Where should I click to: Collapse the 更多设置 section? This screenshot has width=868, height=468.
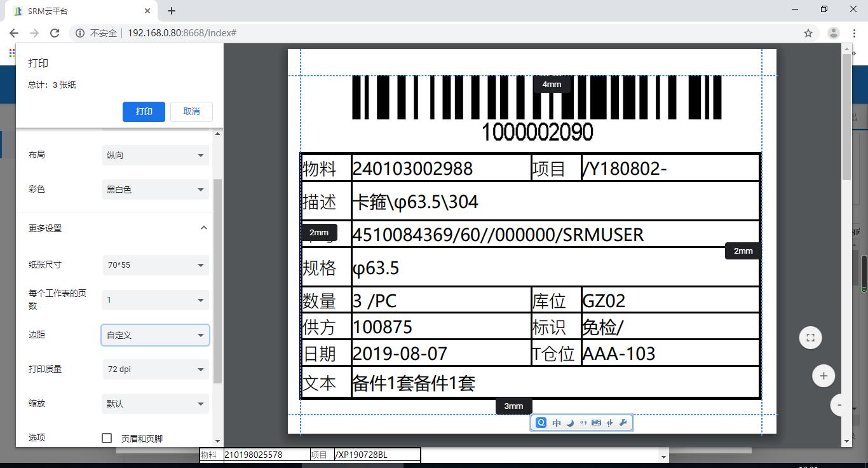pyautogui.click(x=203, y=228)
